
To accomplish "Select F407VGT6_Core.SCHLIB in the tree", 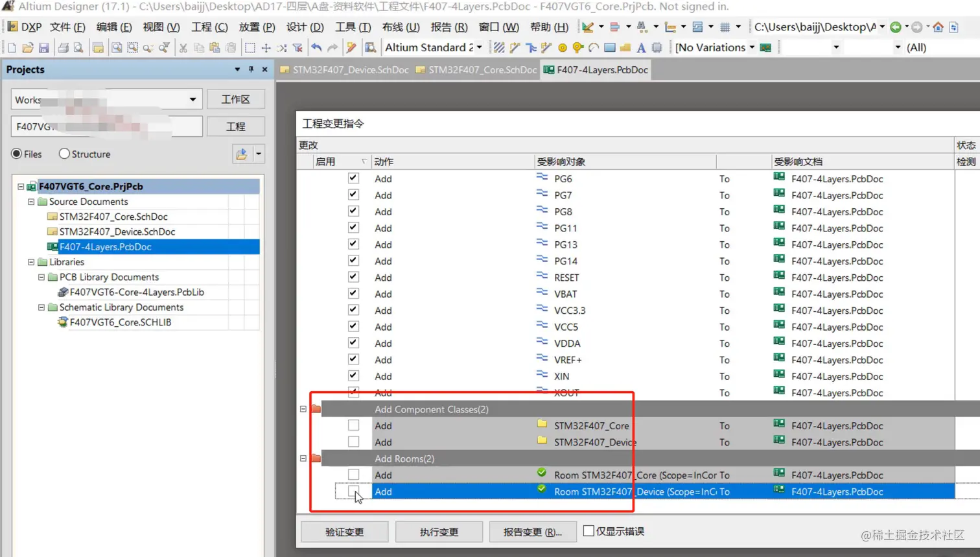I will click(121, 322).
